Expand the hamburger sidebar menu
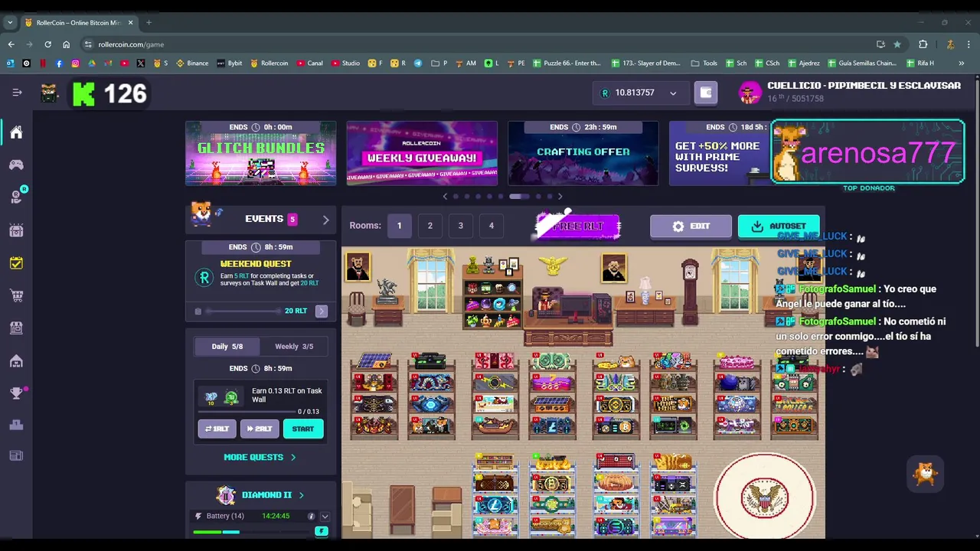 coord(17,93)
